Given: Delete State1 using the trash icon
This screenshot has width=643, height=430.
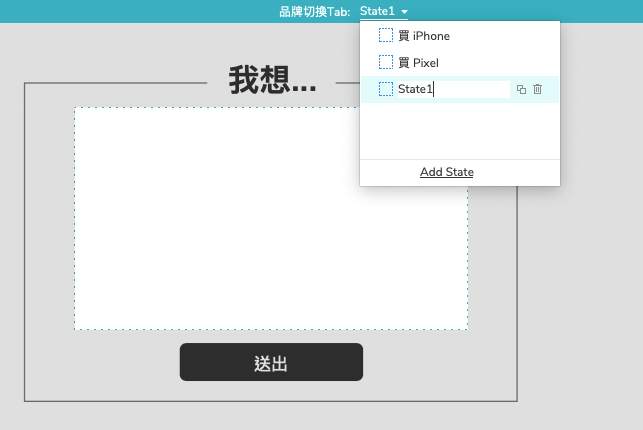Looking at the screenshot, I should (537, 90).
